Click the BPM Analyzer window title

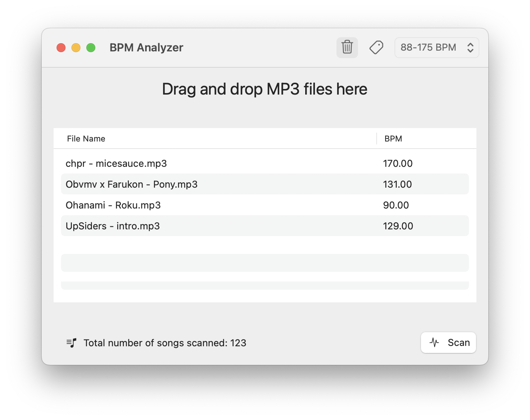pyautogui.click(x=146, y=48)
